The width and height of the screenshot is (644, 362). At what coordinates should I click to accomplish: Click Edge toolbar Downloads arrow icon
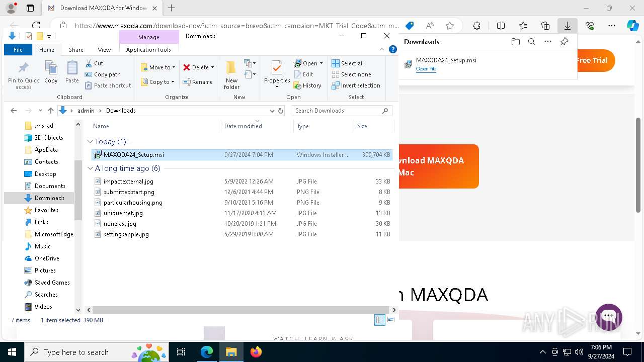pos(567,26)
